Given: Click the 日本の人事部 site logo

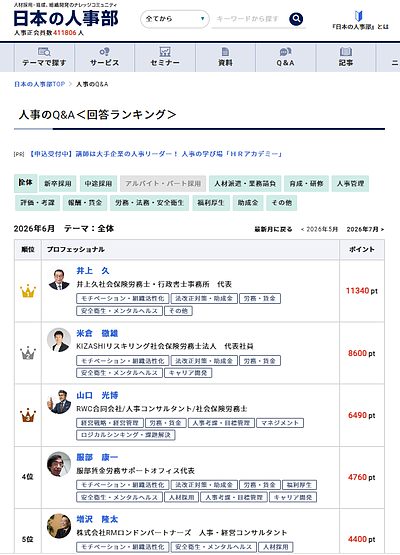Looking at the screenshot, I should 66,18.
